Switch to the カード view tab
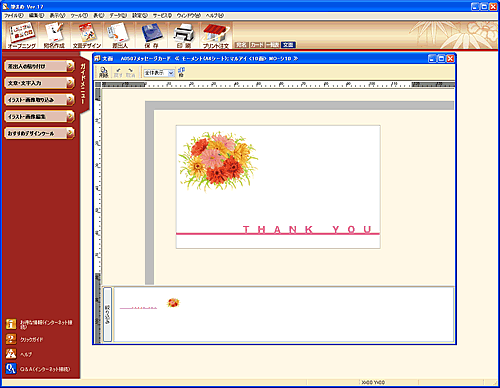The image size is (500, 388). tap(257, 45)
